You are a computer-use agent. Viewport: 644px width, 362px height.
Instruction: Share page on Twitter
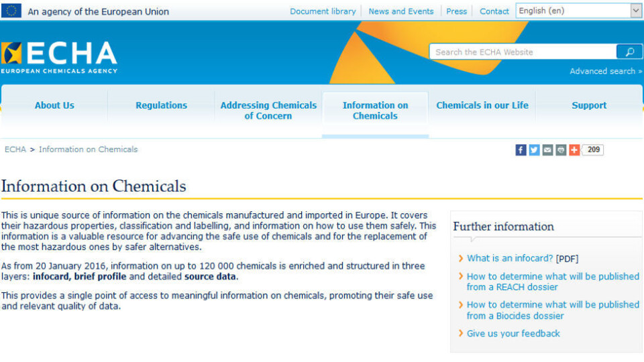pyautogui.click(x=534, y=149)
